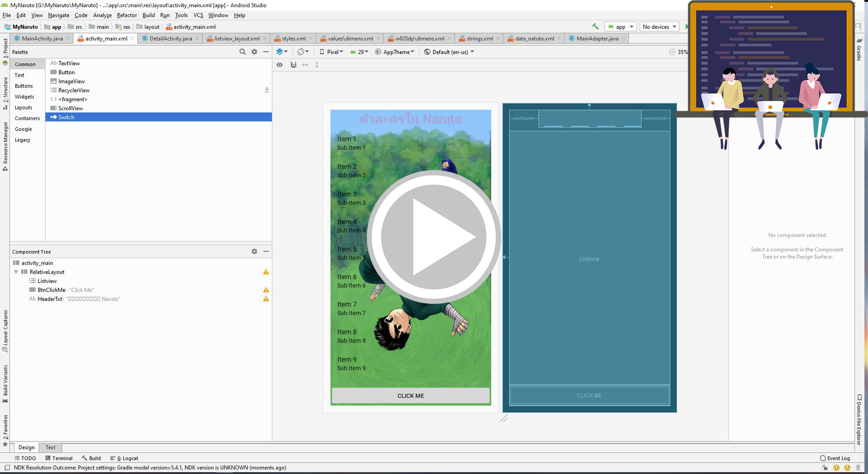Open the Build tool window at bottom
This screenshot has height=474, width=868.
[91, 458]
